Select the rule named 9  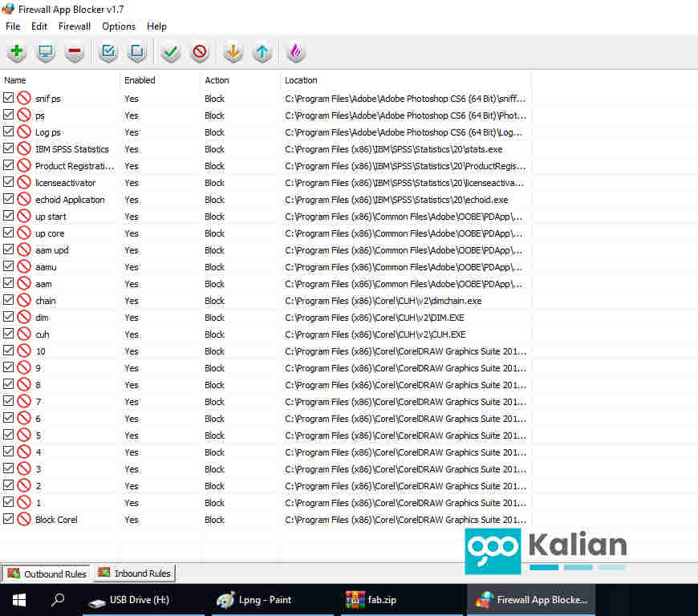266,367
